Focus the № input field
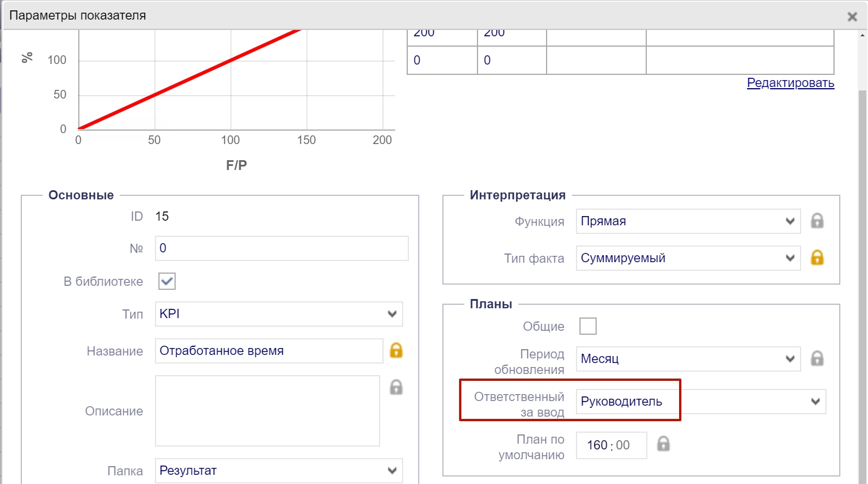Screen dimensions: 868x484 point(282,248)
